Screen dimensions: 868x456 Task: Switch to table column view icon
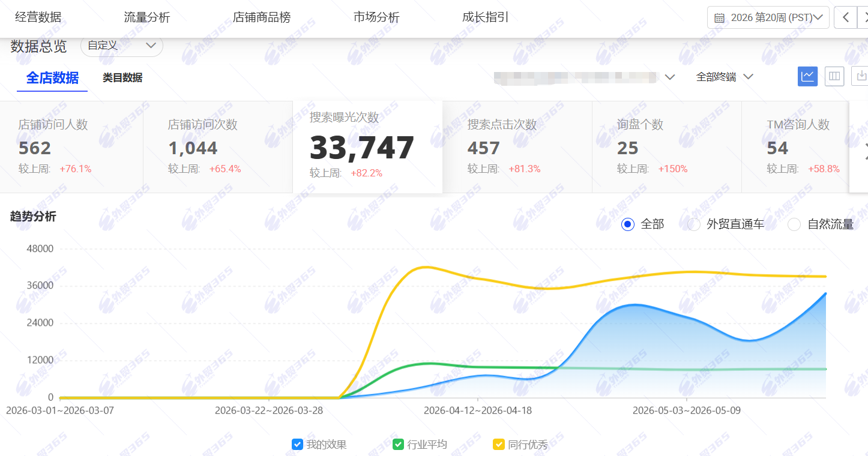834,76
